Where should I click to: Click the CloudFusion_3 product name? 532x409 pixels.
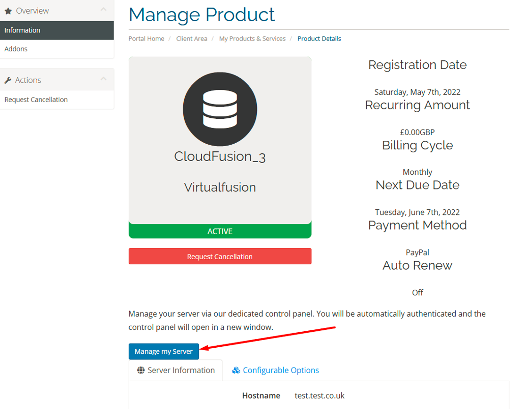(220, 157)
